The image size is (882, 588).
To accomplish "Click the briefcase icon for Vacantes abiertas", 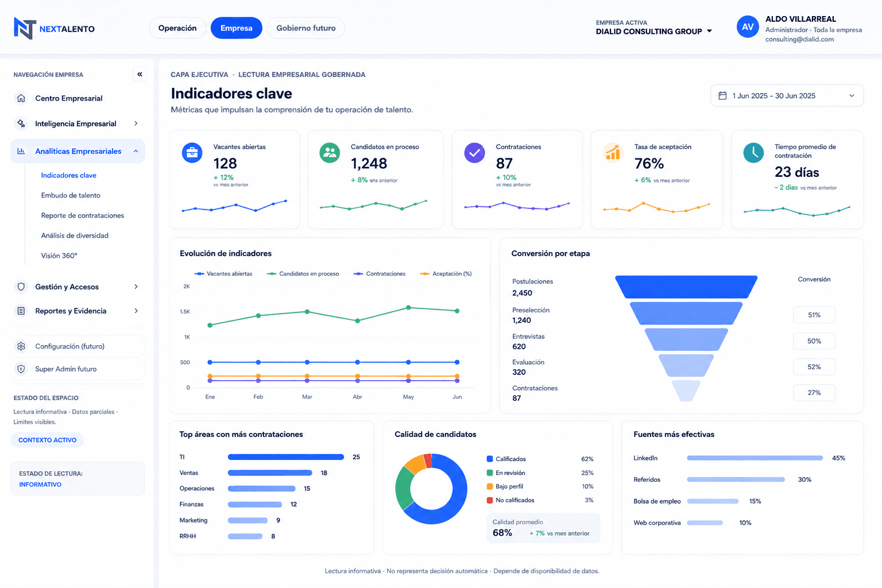I will click(x=192, y=153).
